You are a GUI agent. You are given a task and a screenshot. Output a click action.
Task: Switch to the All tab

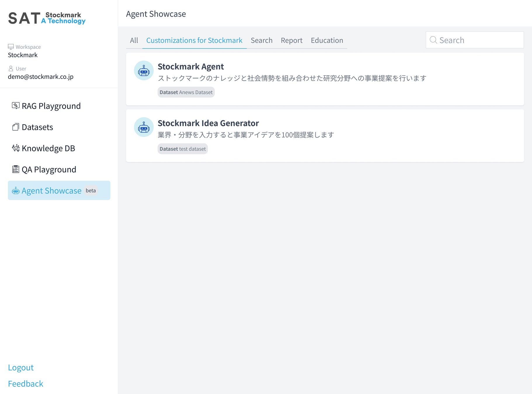click(x=134, y=40)
